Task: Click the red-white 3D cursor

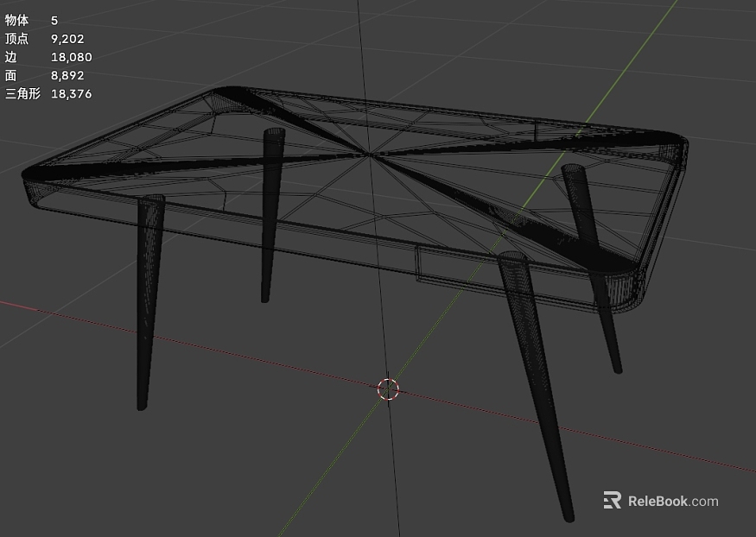Action: click(388, 389)
